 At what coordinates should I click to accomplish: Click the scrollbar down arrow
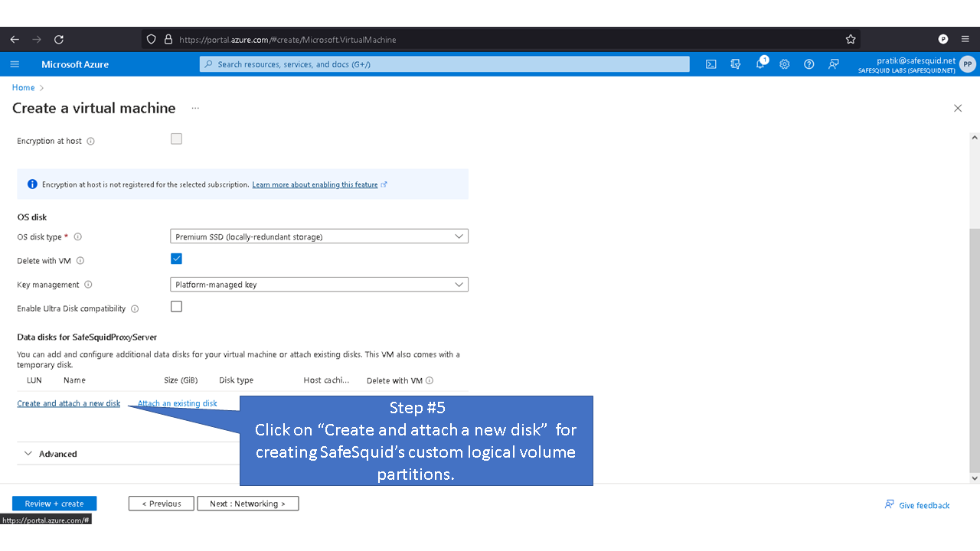point(975,478)
